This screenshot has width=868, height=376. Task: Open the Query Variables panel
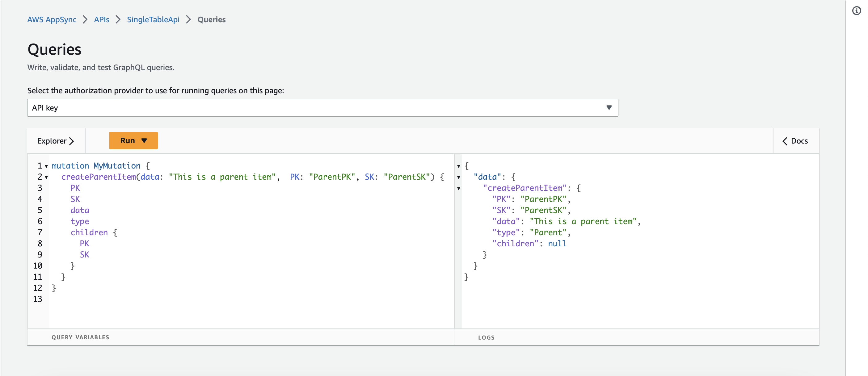pos(80,337)
